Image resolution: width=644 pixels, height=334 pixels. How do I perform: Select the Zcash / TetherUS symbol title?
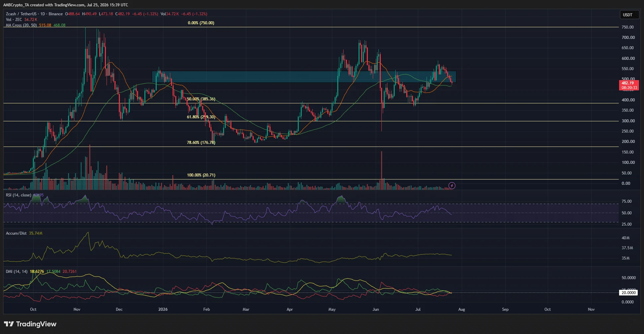tap(21, 14)
